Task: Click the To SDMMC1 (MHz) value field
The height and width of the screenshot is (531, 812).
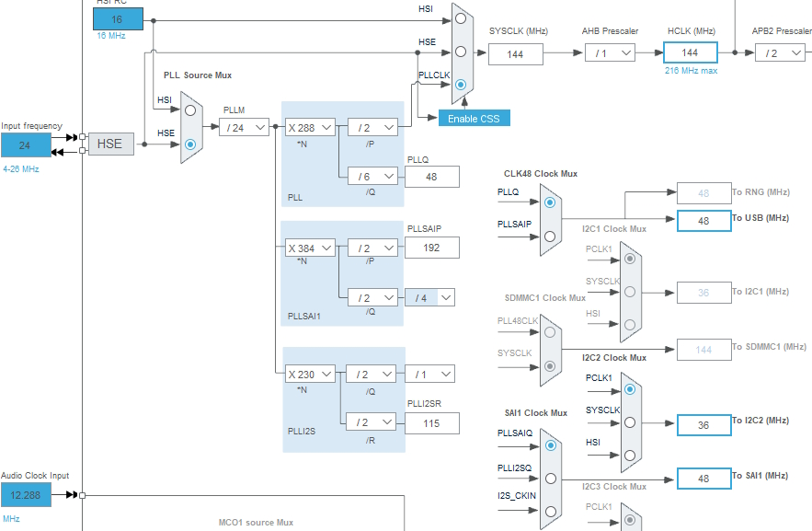Action: (x=703, y=350)
